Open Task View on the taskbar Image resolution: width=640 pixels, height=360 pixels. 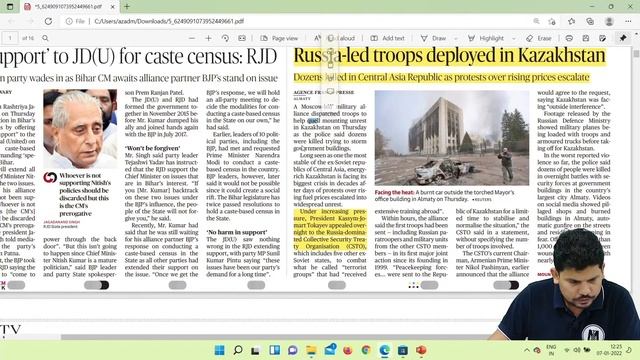click(x=256, y=350)
